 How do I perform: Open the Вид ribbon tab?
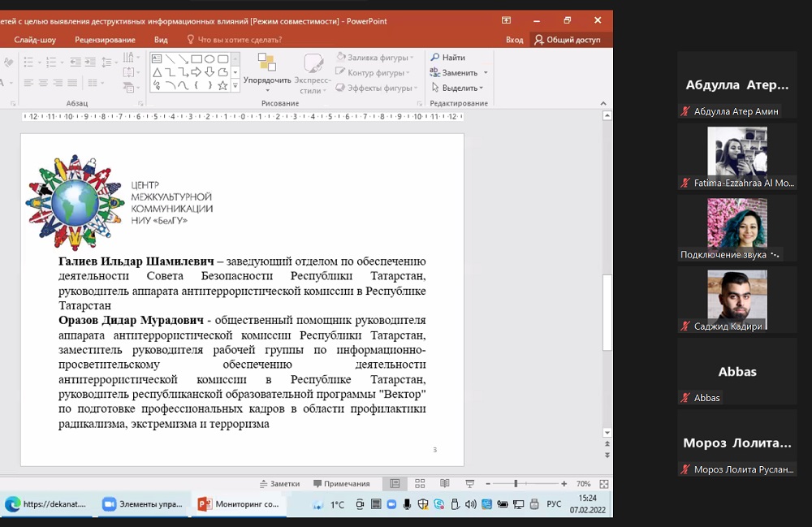161,39
